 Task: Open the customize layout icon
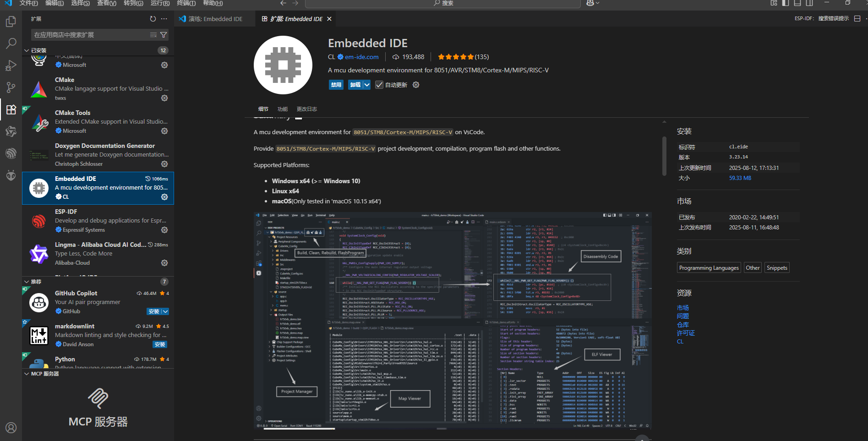(x=774, y=3)
